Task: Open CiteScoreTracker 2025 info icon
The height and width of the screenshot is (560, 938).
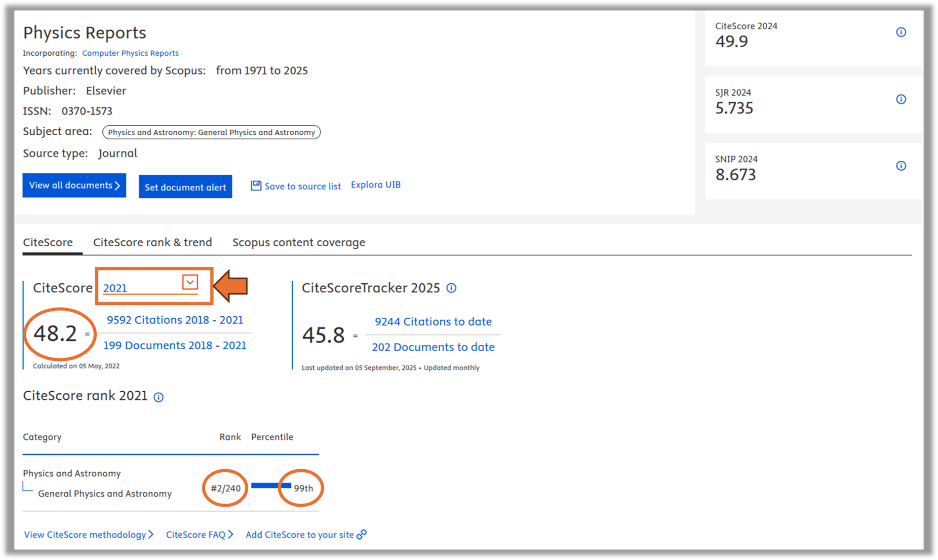Action: tap(451, 288)
